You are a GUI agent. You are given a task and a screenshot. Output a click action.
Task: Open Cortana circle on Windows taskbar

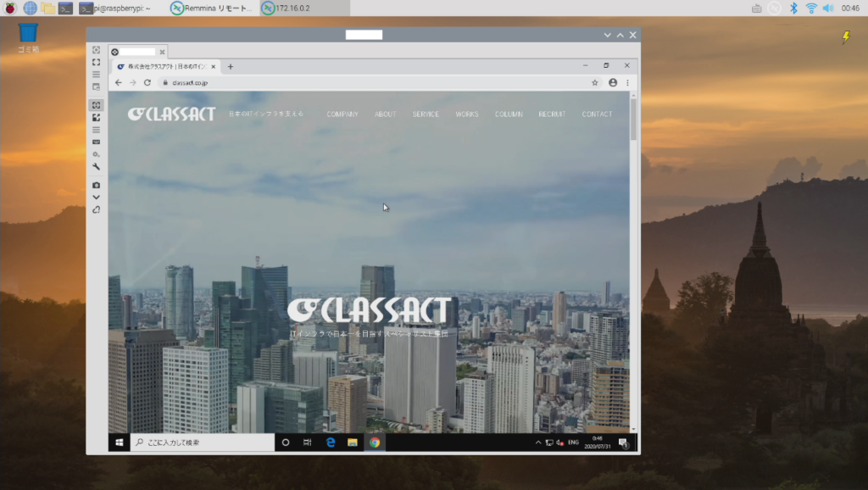(286, 443)
